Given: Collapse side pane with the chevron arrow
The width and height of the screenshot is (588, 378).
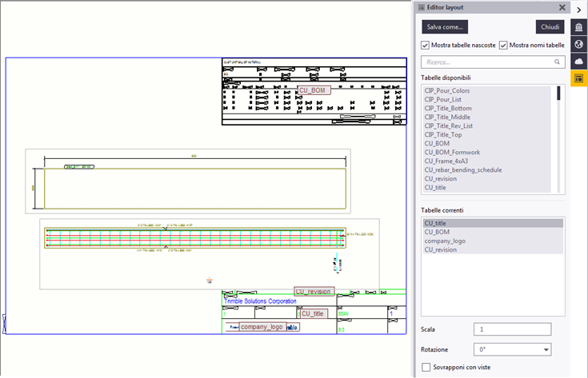Looking at the screenshot, I should [578, 10].
